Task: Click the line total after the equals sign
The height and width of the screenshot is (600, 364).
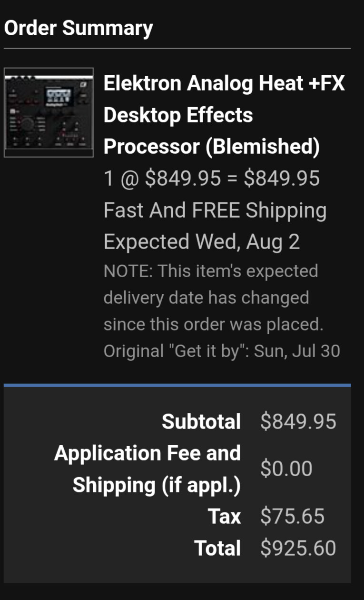Action: [x=282, y=179]
